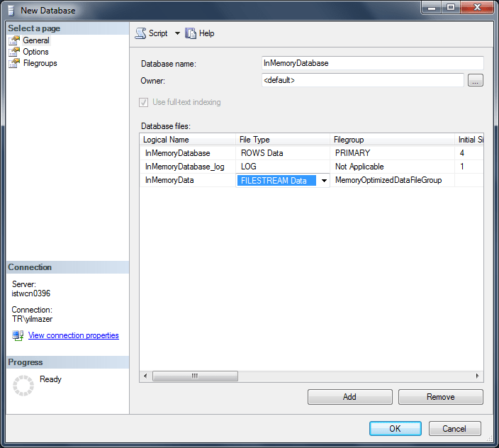Click the Initial Size column header
This screenshot has width=499, height=448.
(x=470, y=140)
